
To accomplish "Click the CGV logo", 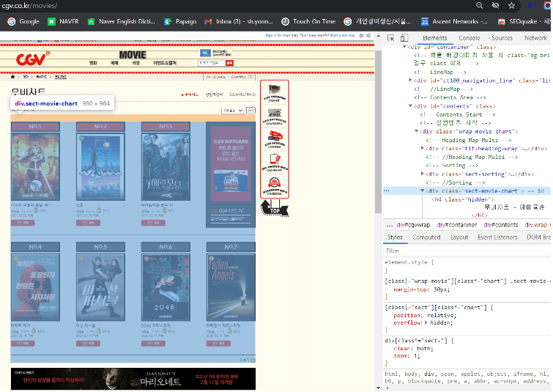I will click(x=33, y=59).
